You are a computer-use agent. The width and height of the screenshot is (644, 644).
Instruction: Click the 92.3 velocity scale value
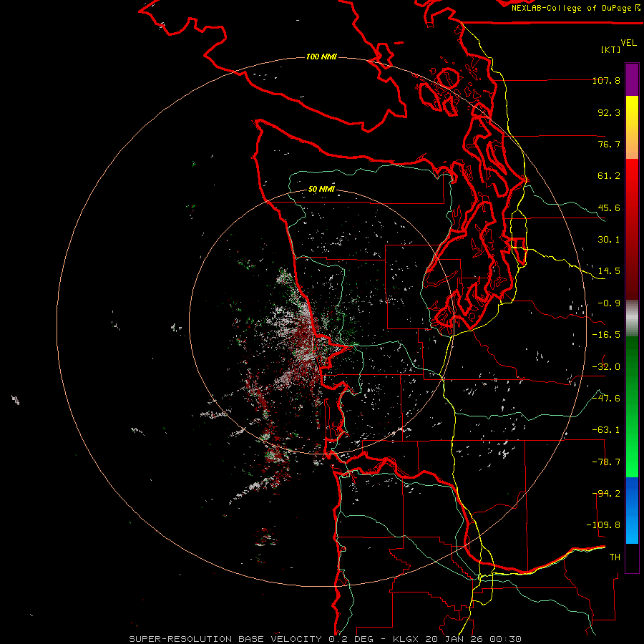click(x=609, y=112)
